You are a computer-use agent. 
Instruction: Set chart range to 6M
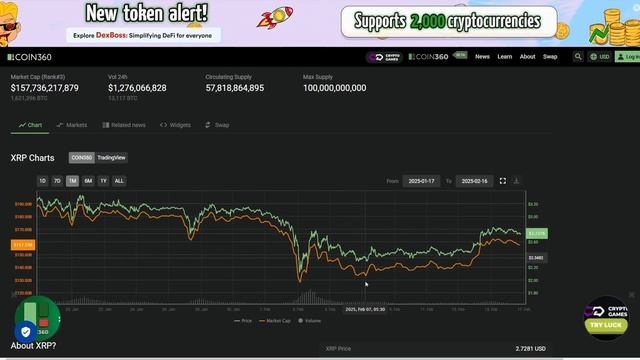(88, 181)
